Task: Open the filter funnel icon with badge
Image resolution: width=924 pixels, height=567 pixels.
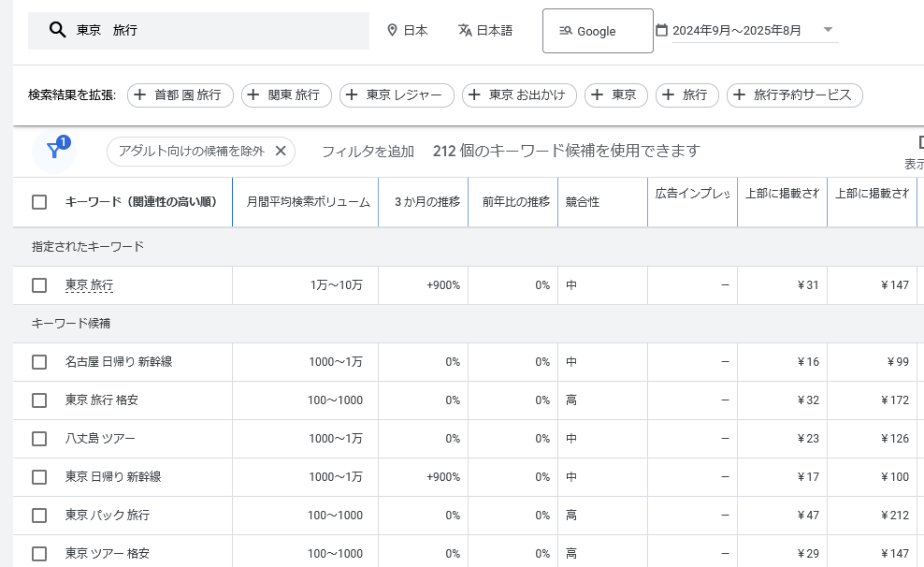Action: [53, 151]
